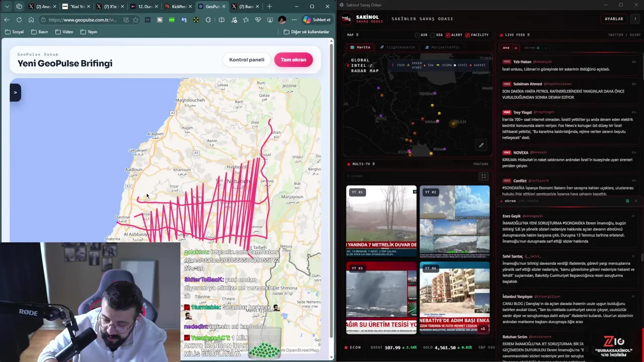Screen dimensions: 644x362
Task: Click the pencil edit icon on radar map
Action: (x=481, y=145)
